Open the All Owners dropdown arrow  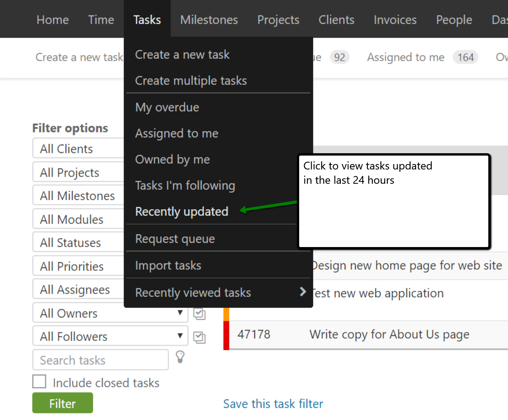pos(180,313)
